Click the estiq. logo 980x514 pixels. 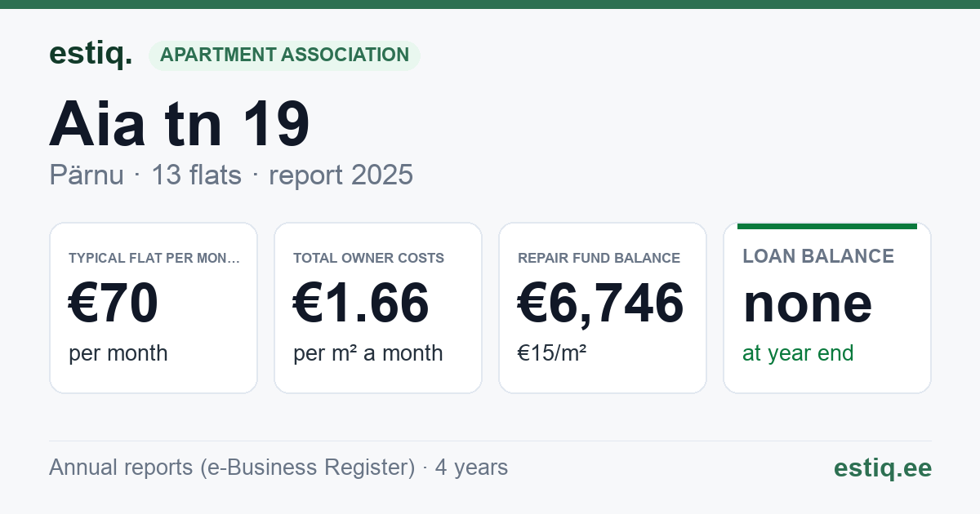(x=91, y=54)
